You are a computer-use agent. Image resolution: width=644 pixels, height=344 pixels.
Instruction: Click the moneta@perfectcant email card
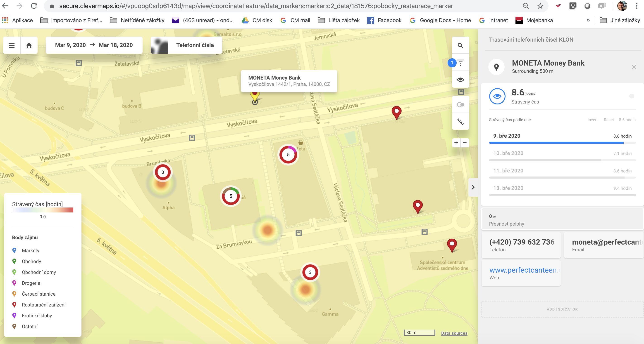[603, 245]
